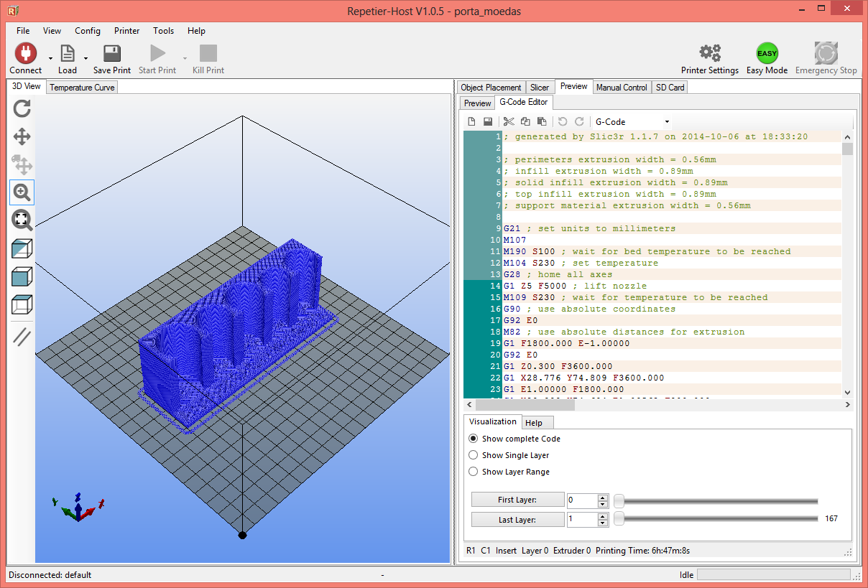Switch to top view cube icon

(22, 305)
